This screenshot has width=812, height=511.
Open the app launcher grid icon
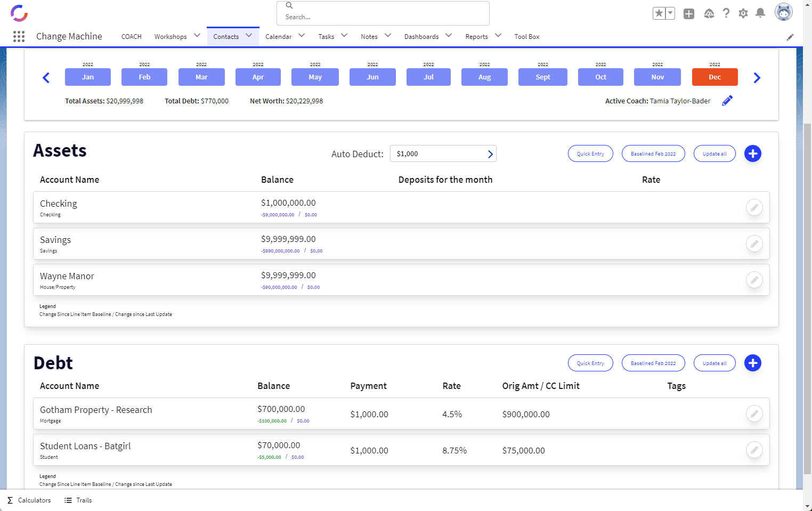19,36
